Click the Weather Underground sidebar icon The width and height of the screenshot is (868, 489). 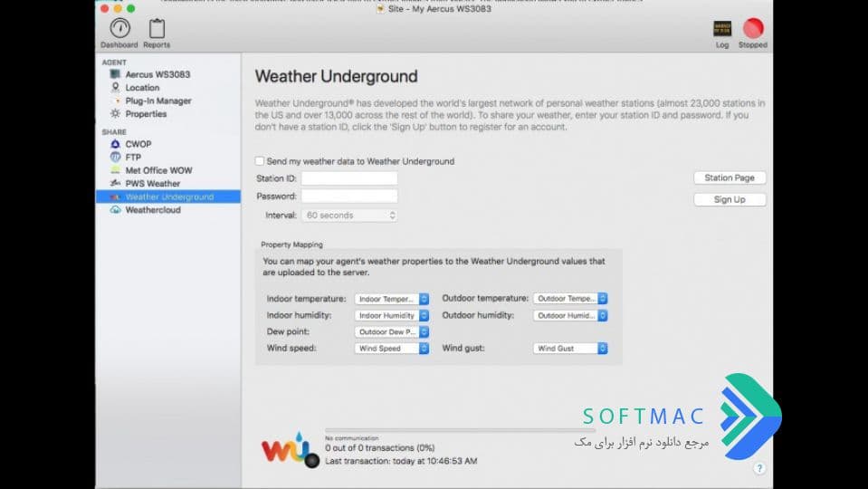tap(115, 197)
